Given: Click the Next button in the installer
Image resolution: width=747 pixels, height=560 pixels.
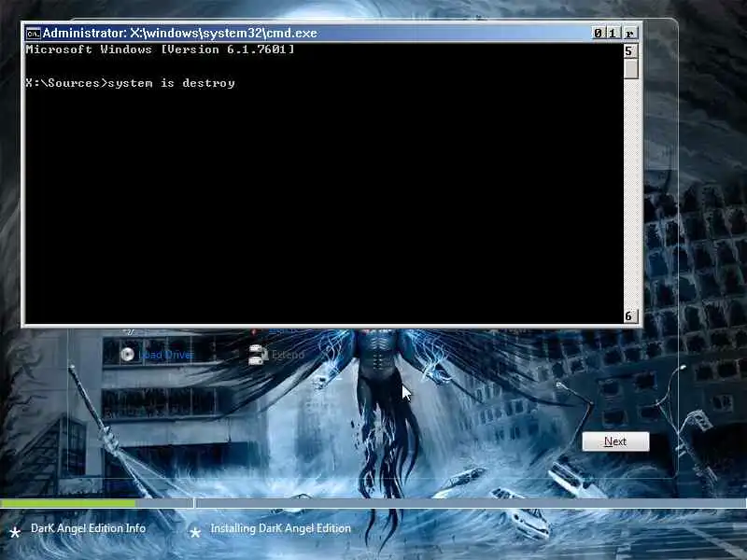Looking at the screenshot, I should (x=615, y=441).
